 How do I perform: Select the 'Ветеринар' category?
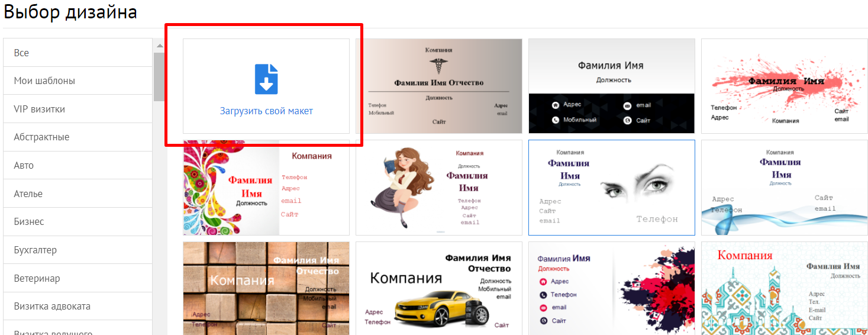tap(78, 278)
